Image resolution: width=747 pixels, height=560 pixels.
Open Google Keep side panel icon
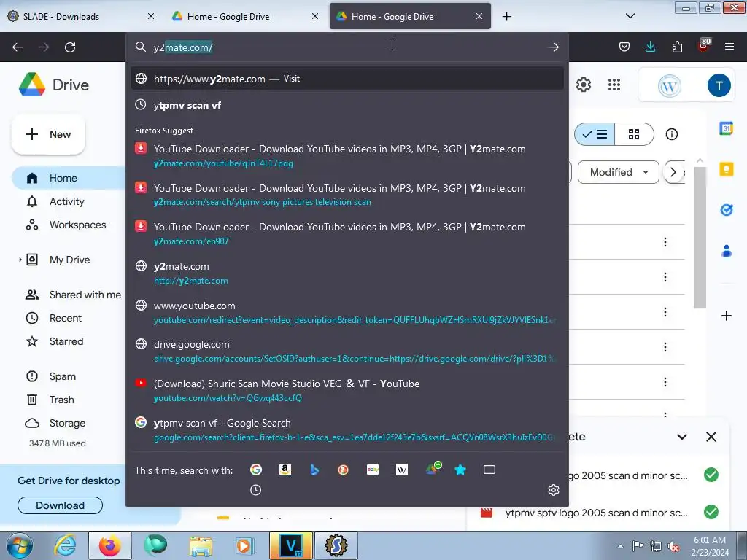(x=726, y=169)
